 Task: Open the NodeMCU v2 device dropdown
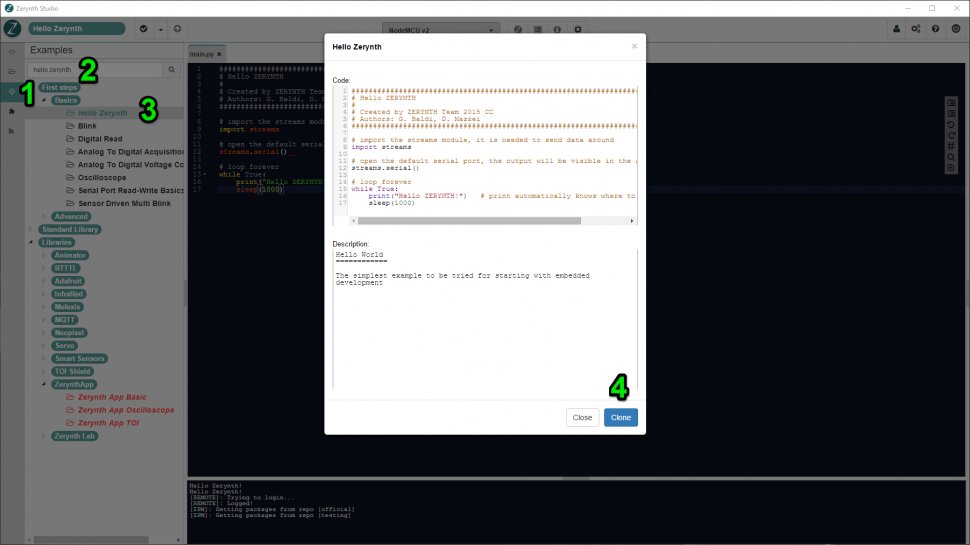(x=441, y=30)
